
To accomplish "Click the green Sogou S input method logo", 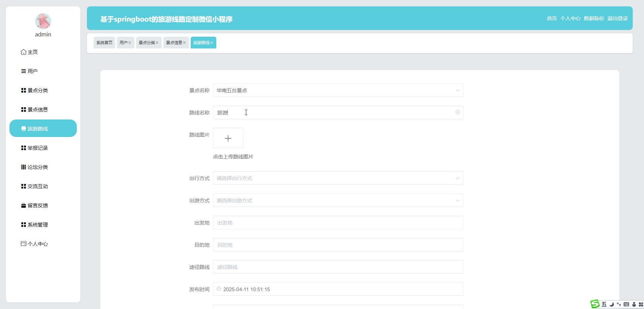I will pyautogui.click(x=595, y=304).
